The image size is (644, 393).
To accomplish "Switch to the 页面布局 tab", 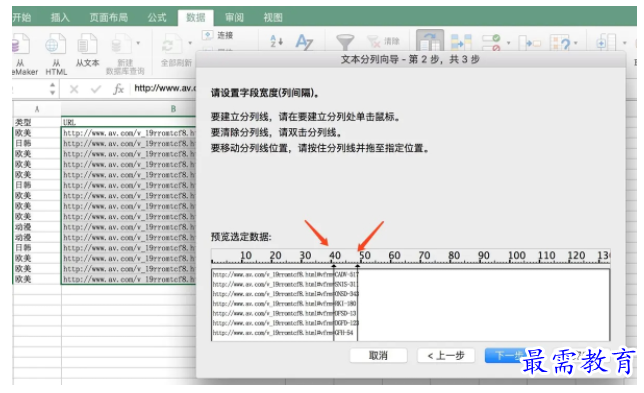I will pyautogui.click(x=109, y=18).
